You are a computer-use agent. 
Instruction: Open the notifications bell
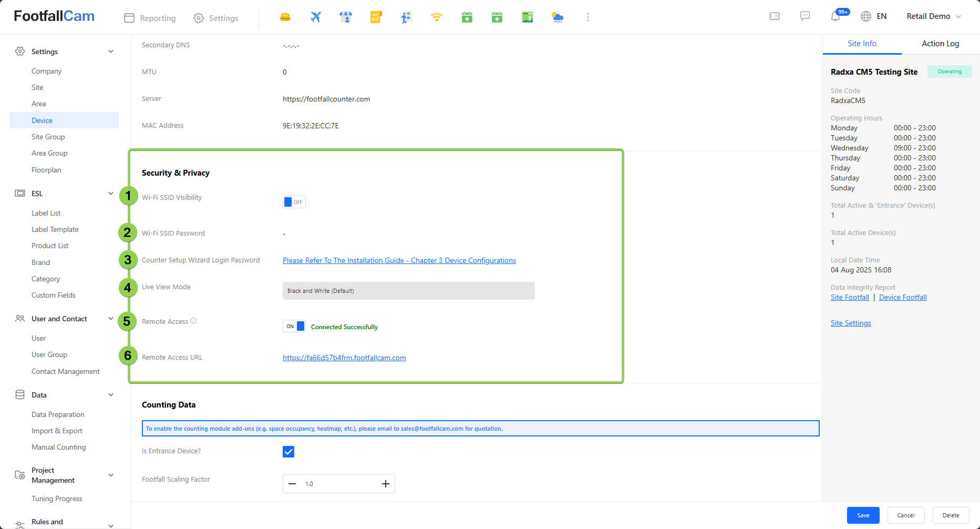point(835,16)
